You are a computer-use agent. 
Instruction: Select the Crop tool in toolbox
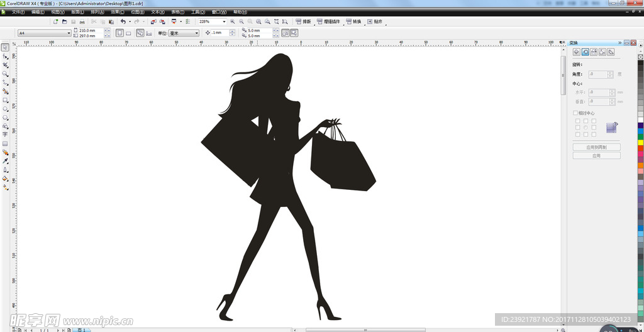click(x=5, y=65)
